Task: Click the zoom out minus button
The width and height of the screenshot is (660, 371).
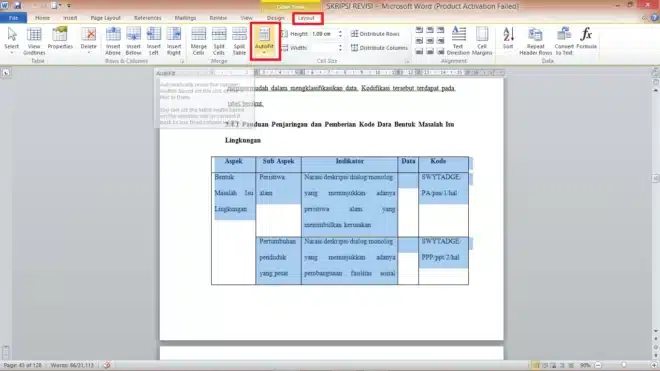Action: (x=598, y=366)
